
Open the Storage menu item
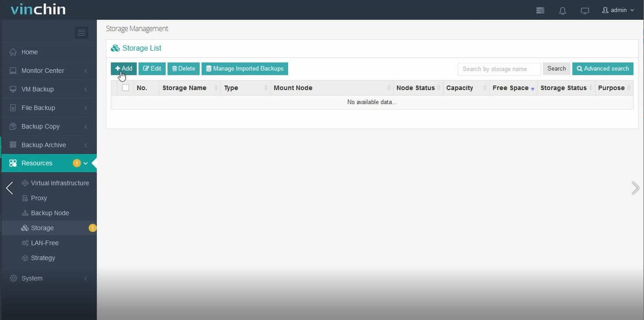[x=42, y=228]
